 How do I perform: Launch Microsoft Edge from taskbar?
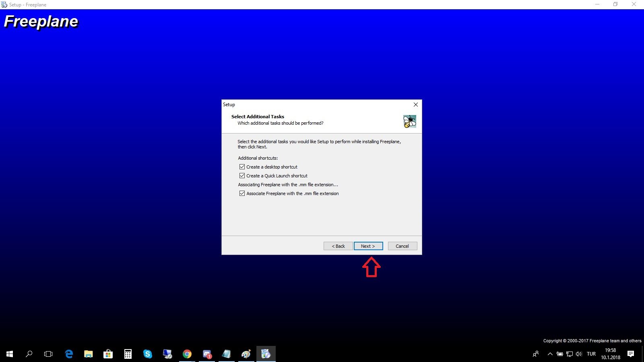point(69,354)
